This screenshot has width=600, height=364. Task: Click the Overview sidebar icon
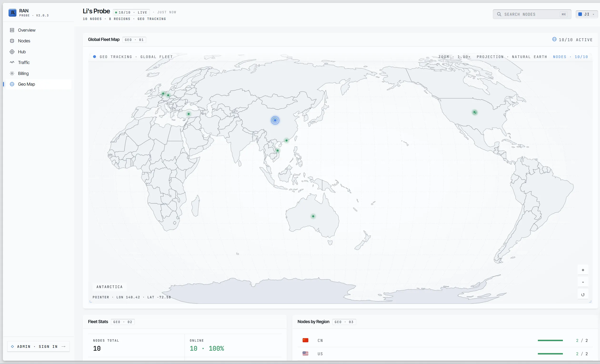click(x=12, y=30)
